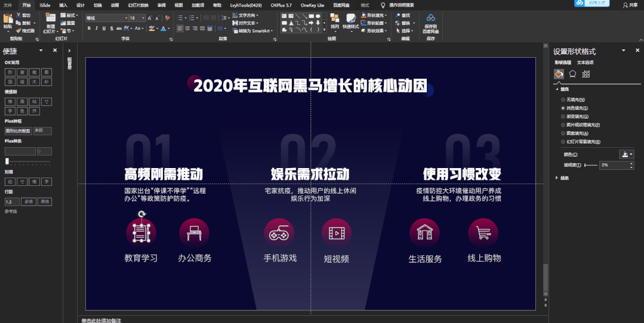The image size is (644, 323).
Task: Switch to the iSlide ribbon tab
Action: pos(45,5)
